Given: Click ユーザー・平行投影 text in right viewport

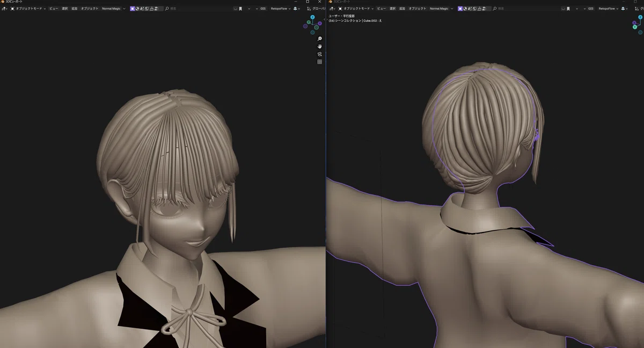Looking at the screenshot, I should (x=341, y=16).
